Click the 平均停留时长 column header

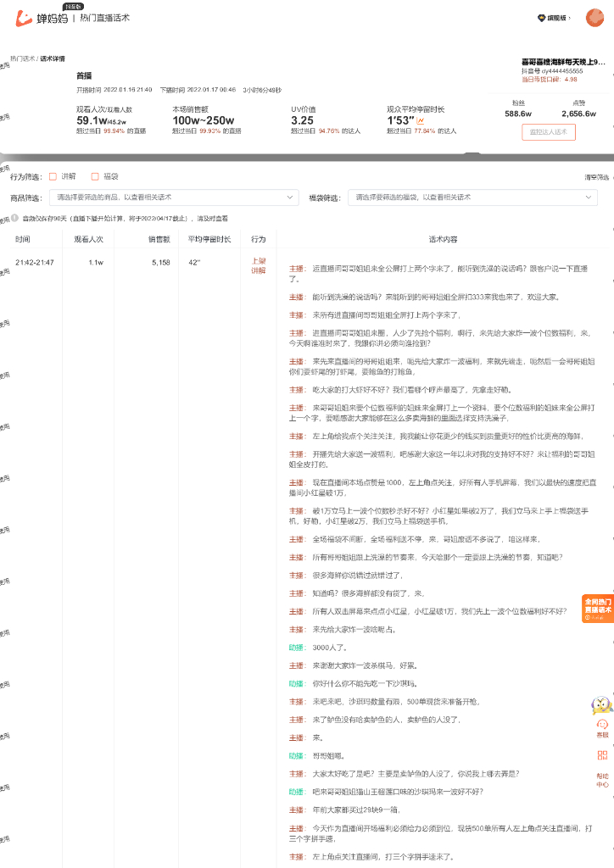click(209, 239)
